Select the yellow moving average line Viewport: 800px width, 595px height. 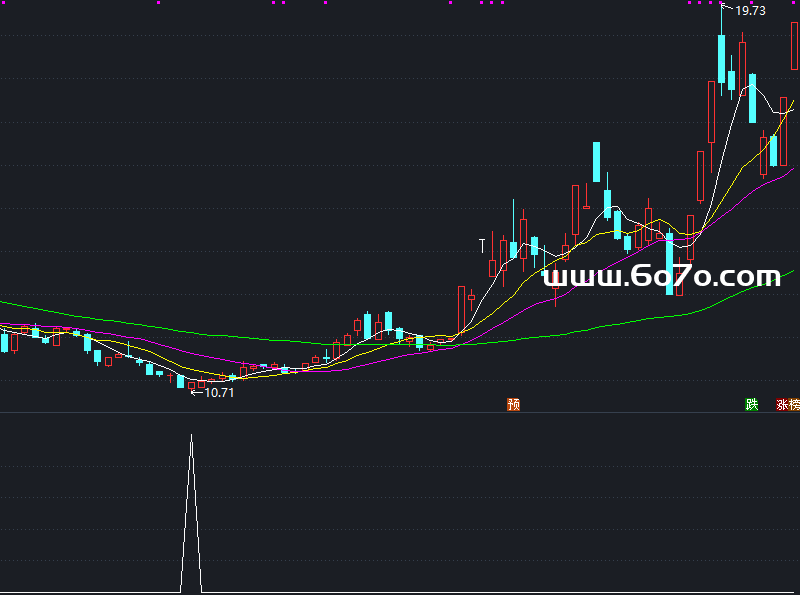click(730, 185)
